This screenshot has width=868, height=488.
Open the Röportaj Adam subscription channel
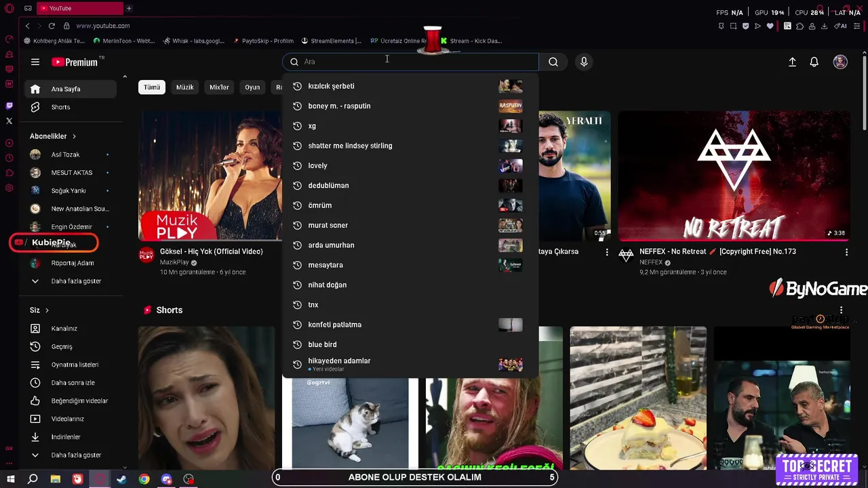[x=71, y=263]
